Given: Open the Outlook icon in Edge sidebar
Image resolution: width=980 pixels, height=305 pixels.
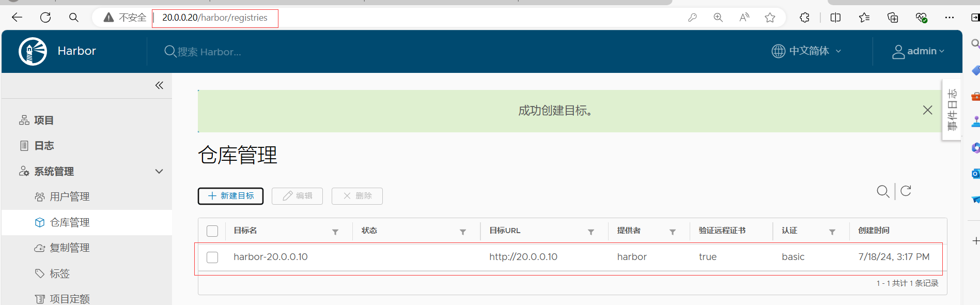Looking at the screenshot, I should click(x=975, y=174).
